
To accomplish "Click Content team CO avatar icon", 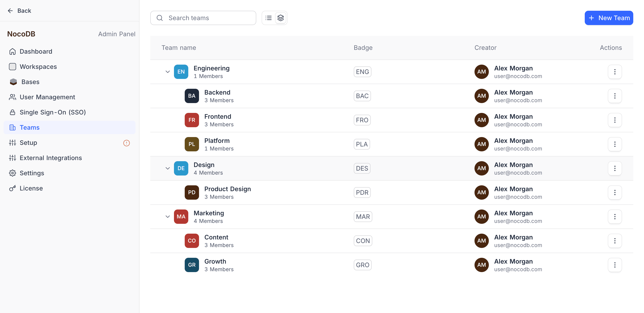I will point(192,241).
